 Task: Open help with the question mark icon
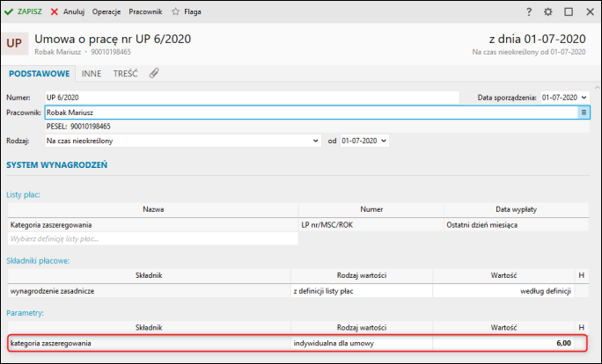(x=529, y=12)
